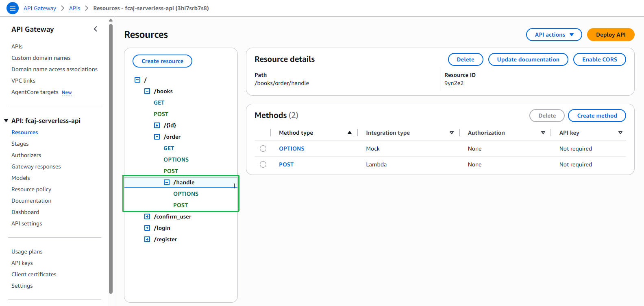Select the /order resource label
644x306 pixels.
pyautogui.click(x=172, y=137)
